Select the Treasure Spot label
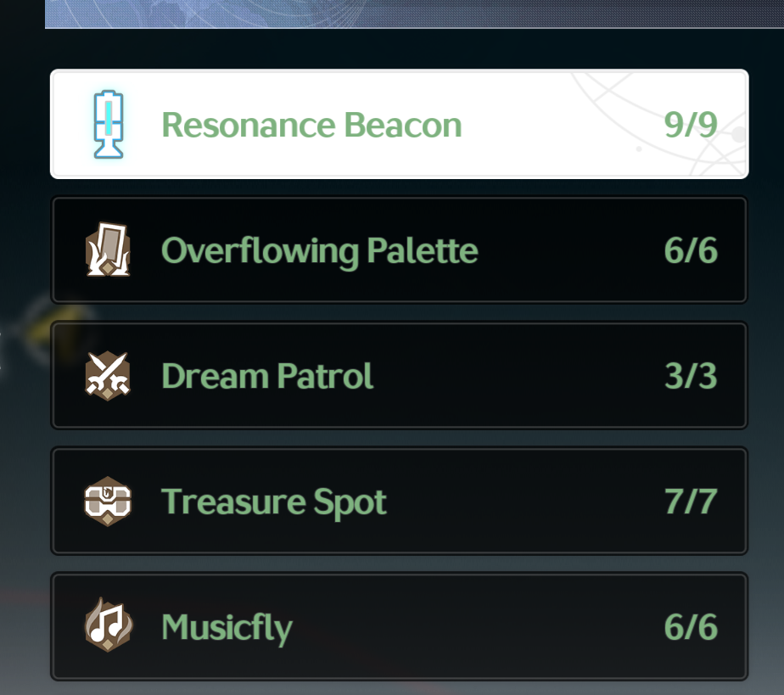 click(273, 502)
